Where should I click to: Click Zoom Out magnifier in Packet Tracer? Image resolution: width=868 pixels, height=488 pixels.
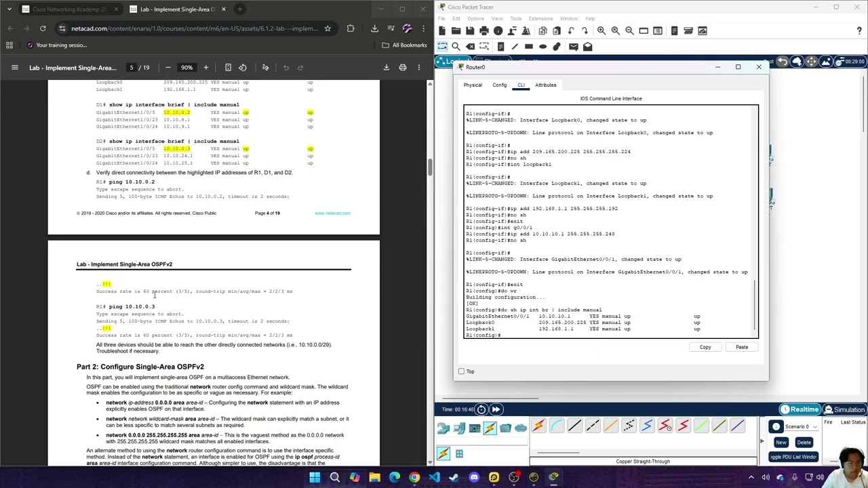(629, 30)
